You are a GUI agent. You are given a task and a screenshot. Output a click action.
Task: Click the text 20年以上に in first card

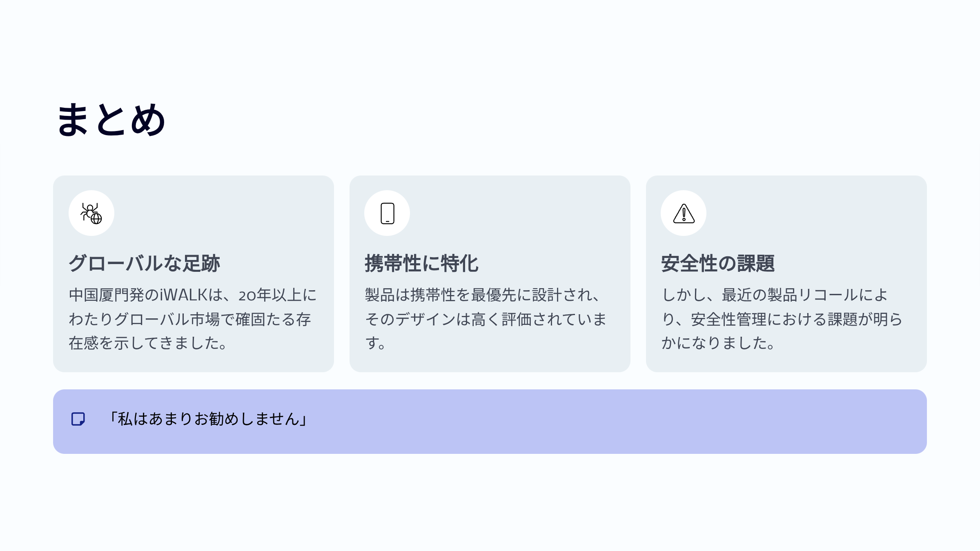click(x=277, y=295)
